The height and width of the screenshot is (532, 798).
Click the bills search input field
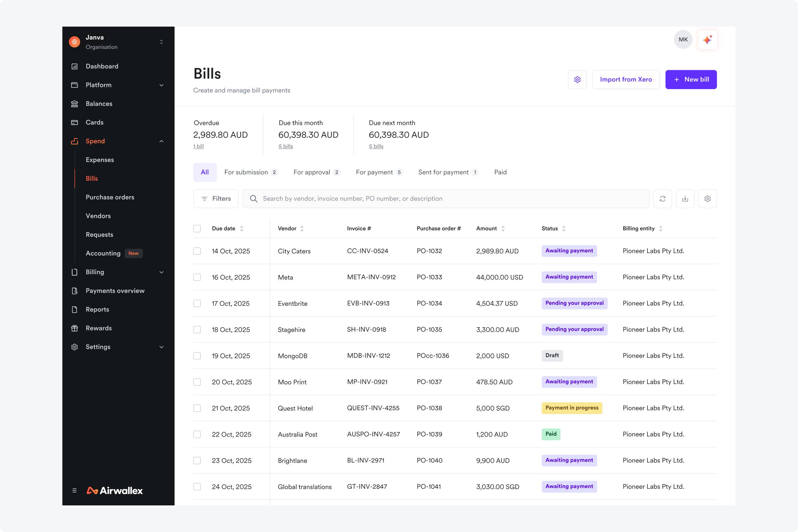click(446, 199)
